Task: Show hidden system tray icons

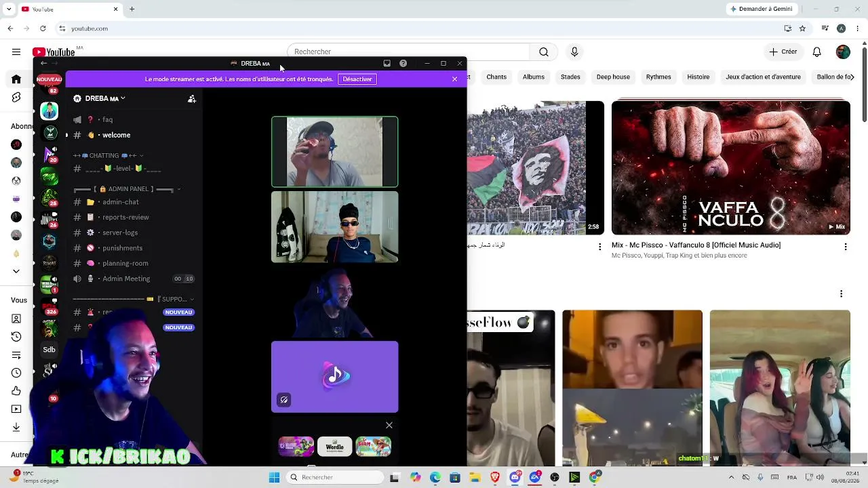Action: coord(731,478)
